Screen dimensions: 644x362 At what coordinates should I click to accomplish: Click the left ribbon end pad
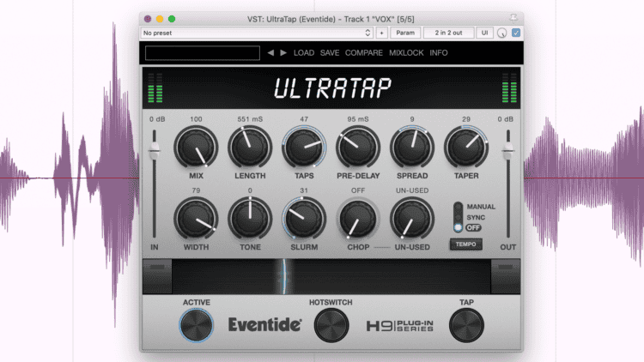point(157,276)
